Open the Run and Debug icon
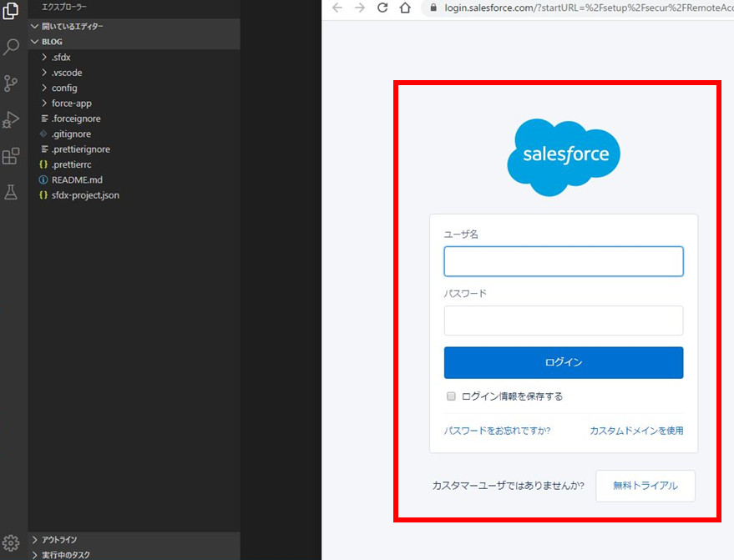Image resolution: width=734 pixels, height=560 pixels. tap(11, 119)
